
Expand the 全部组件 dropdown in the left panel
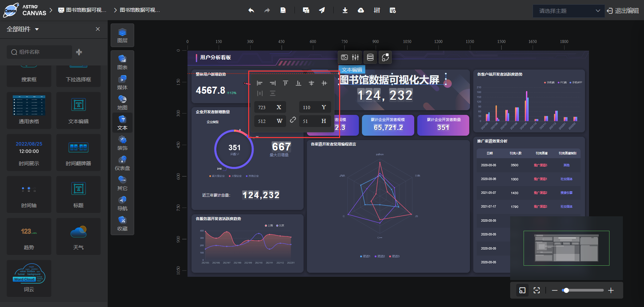(x=37, y=29)
